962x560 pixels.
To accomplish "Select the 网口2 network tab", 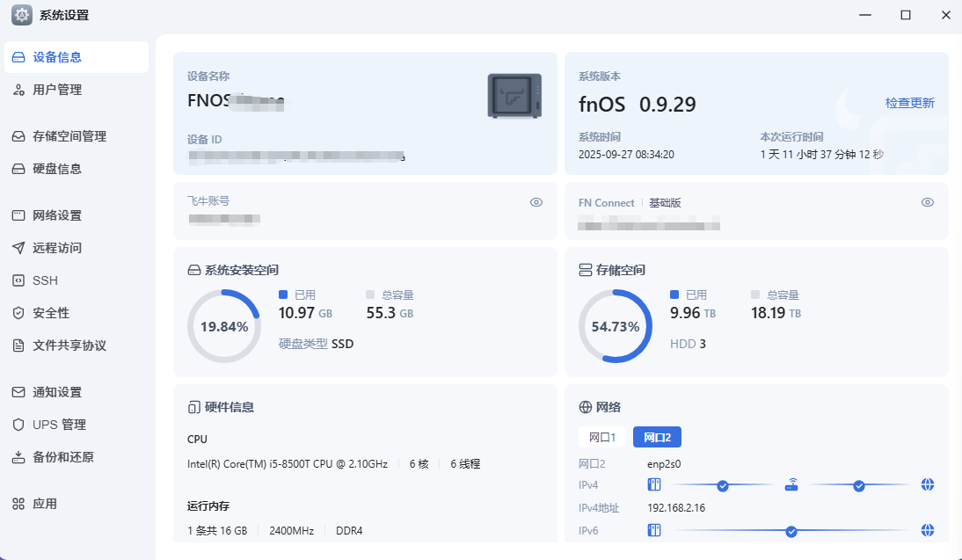I will point(657,437).
